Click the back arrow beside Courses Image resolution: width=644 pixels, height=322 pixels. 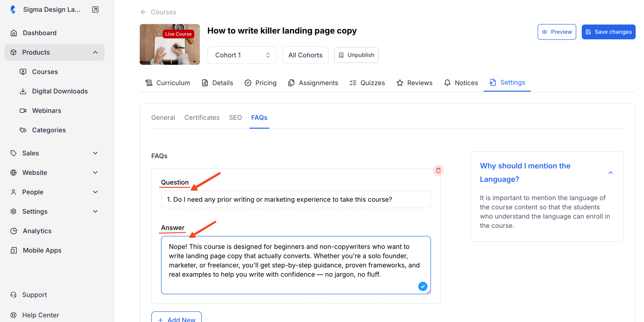pos(143,12)
